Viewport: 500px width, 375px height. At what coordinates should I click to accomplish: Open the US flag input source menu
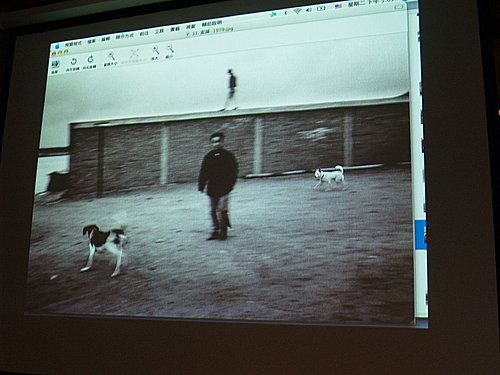[x=338, y=7]
